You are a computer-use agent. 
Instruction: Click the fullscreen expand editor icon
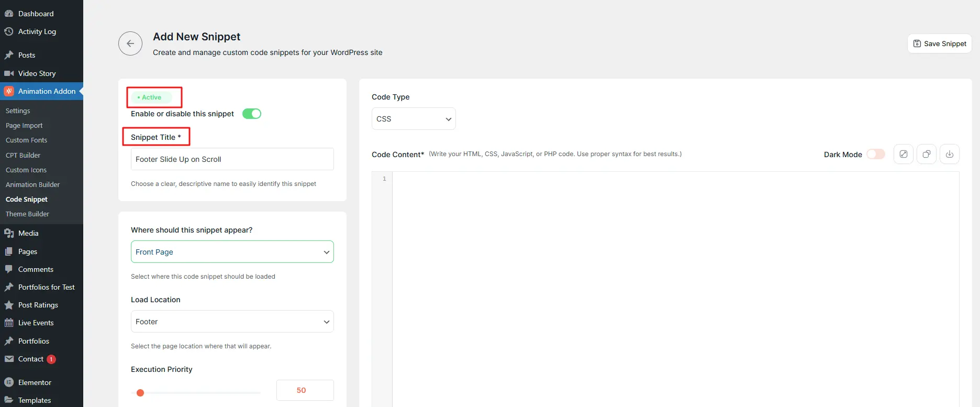point(903,154)
